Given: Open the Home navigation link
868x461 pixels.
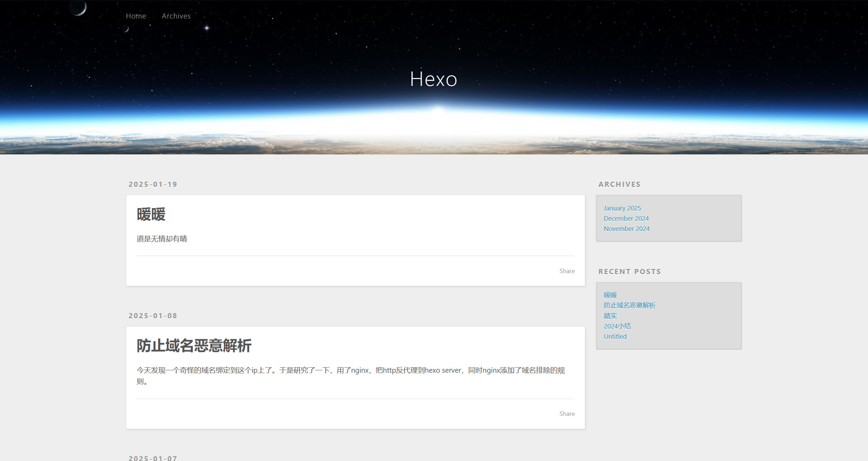Looking at the screenshot, I should pyautogui.click(x=136, y=16).
